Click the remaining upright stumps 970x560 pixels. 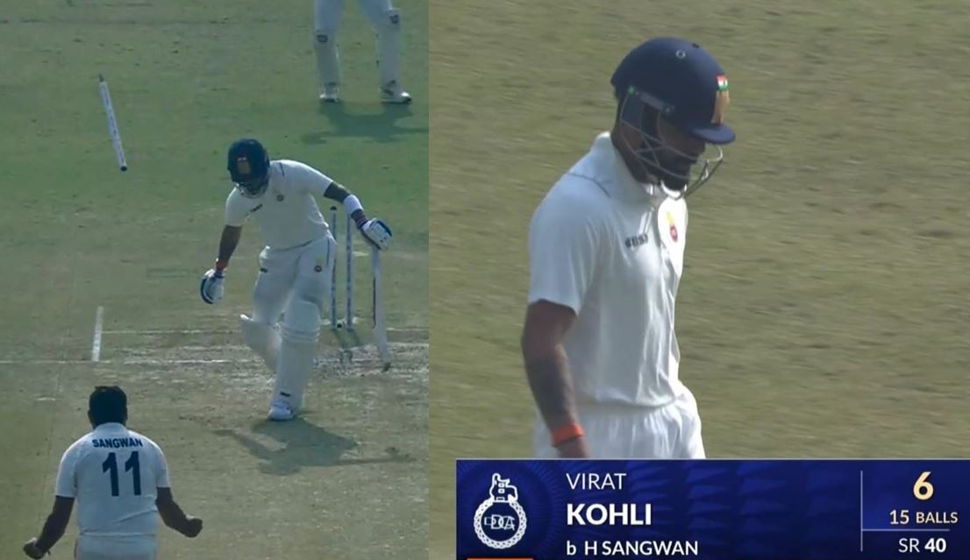pos(341,267)
